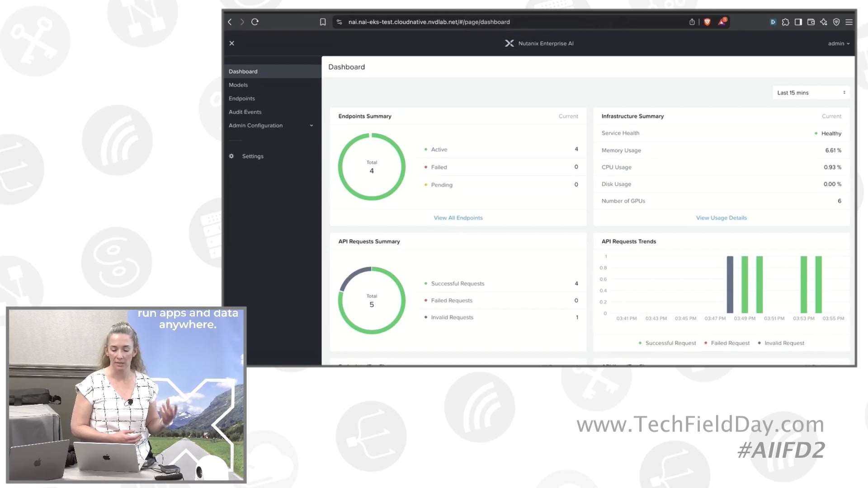
Task: Click View All Endpoints link
Action: pyautogui.click(x=458, y=217)
